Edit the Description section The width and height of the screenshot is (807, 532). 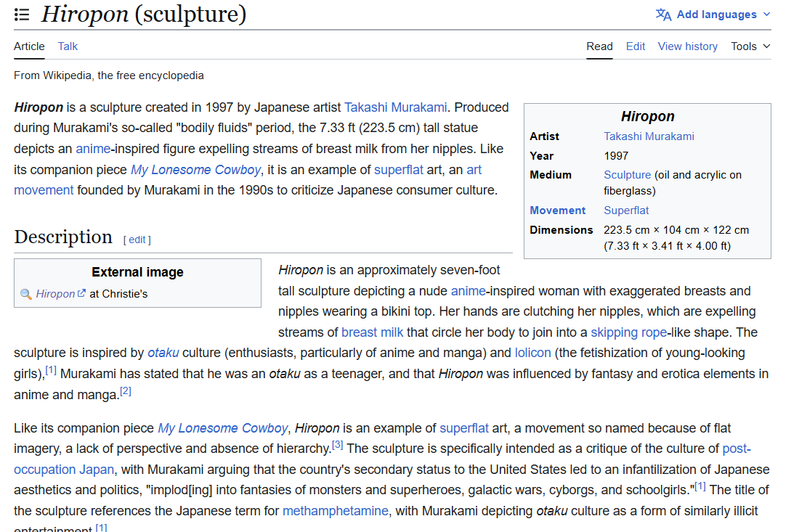(x=137, y=240)
